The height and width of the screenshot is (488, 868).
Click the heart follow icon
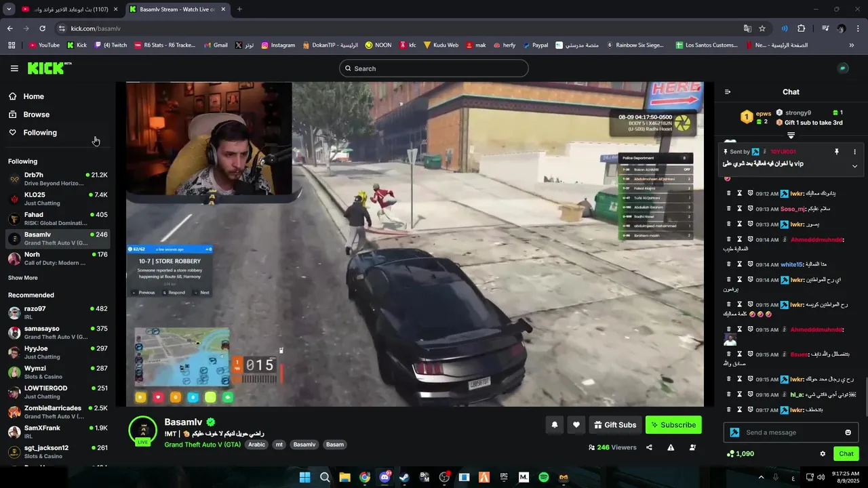[576, 425]
